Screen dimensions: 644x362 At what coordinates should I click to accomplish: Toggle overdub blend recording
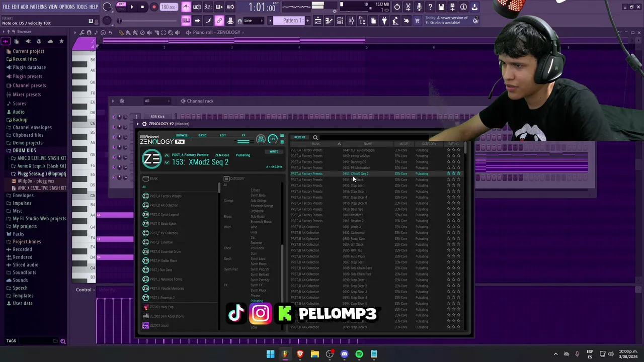pyautogui.click(x=219, y=7)
